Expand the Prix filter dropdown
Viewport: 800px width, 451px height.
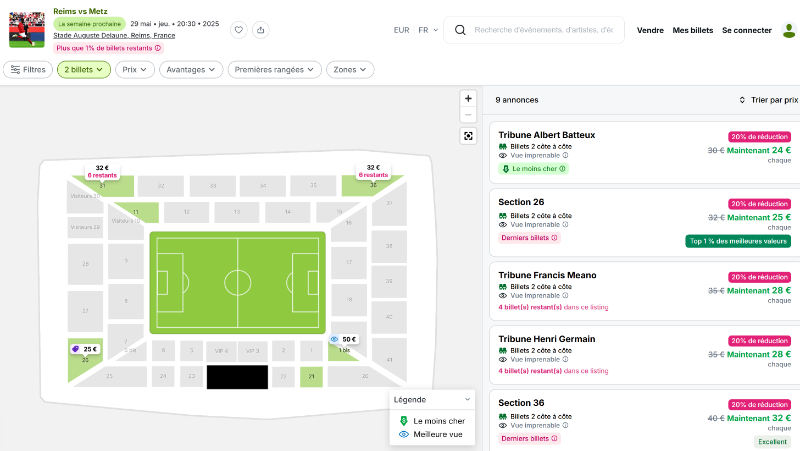pyautogui.click(x=135, y=70)
